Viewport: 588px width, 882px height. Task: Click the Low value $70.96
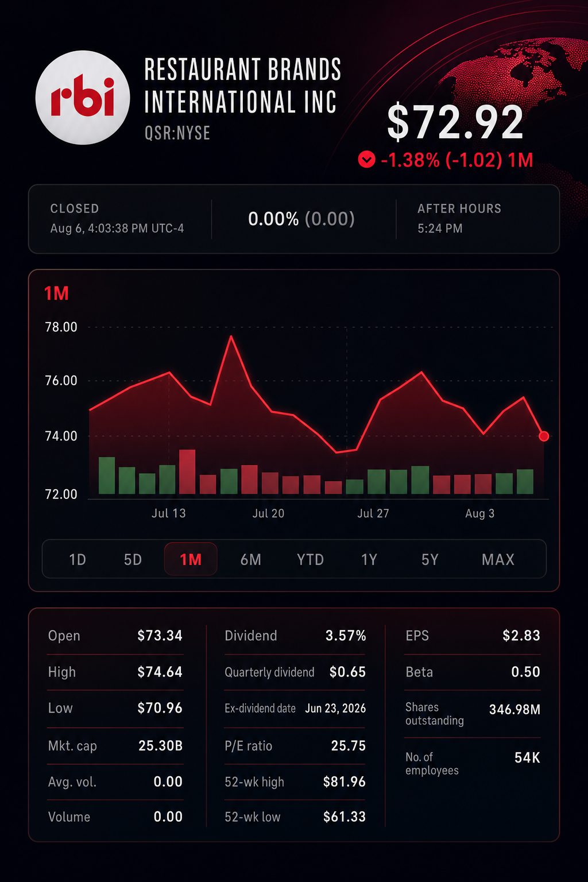(x=160, y=708)
